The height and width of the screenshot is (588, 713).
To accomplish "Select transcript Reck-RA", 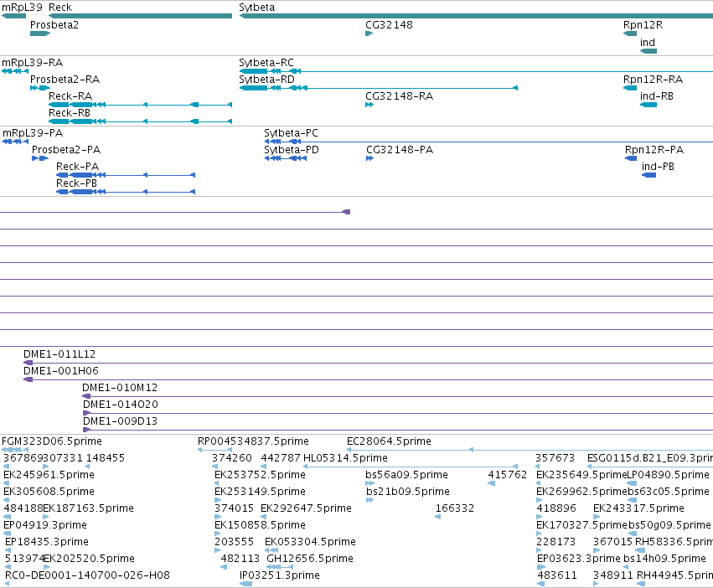I will pos(70,96).
